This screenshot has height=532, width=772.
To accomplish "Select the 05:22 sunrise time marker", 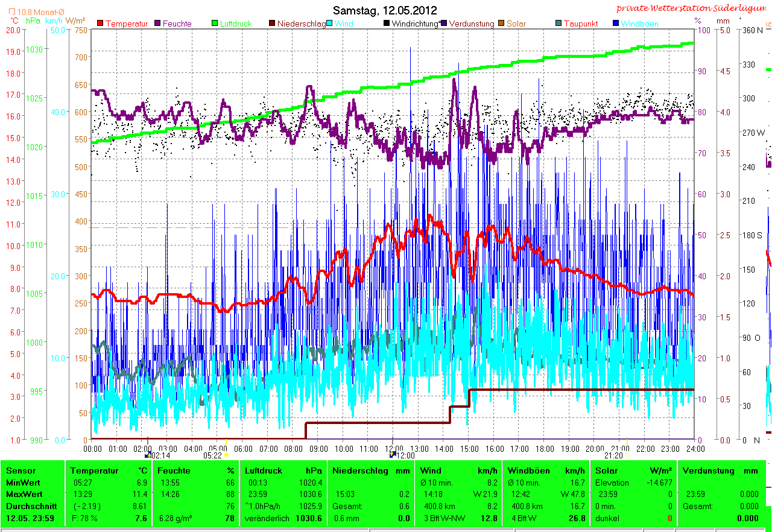I will [213, 455].
